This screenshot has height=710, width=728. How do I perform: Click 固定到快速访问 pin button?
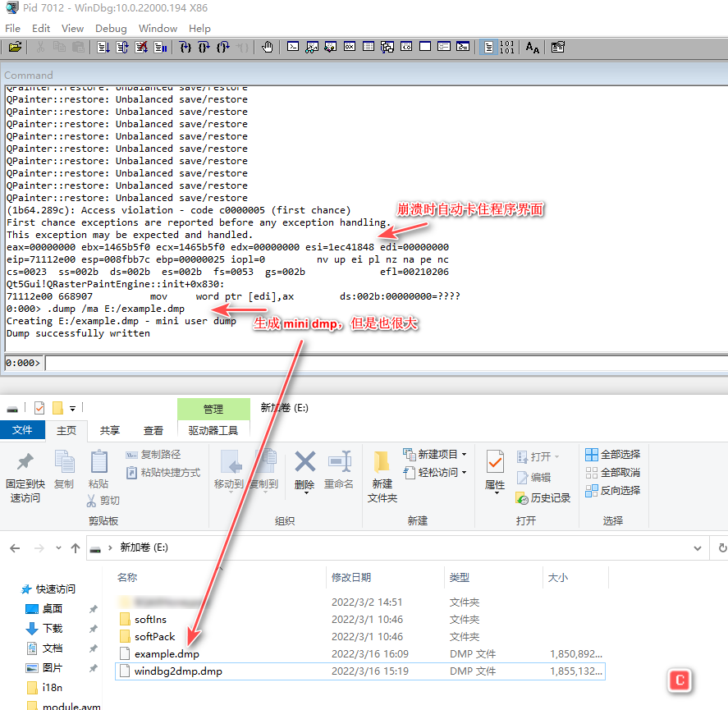(25, 477)
